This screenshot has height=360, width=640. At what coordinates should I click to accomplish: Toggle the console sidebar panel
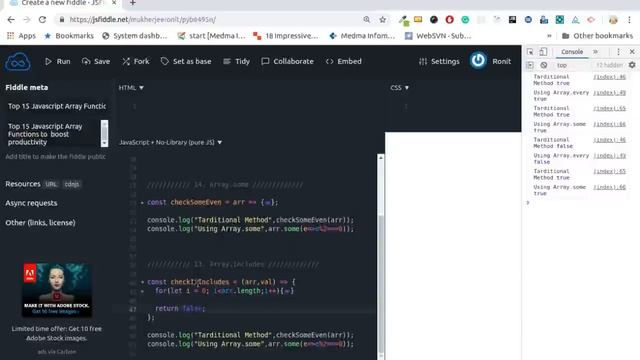click(530, 65)
